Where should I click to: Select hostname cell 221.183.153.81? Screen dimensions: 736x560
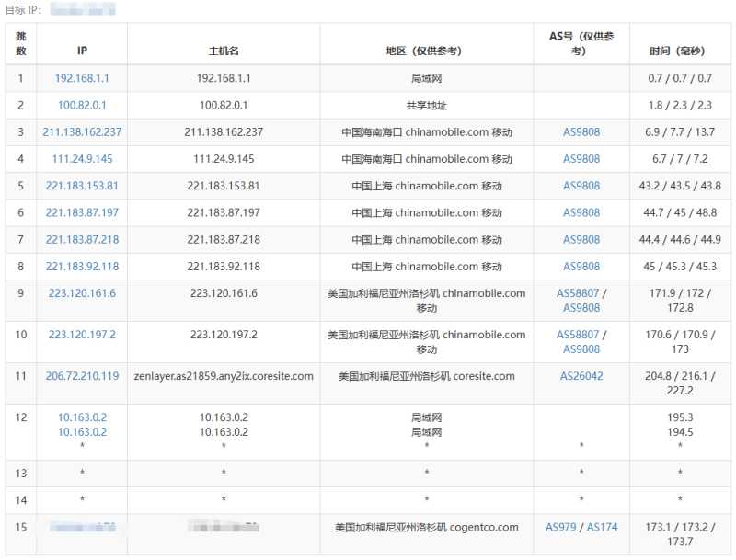click(x=224, y=186)
